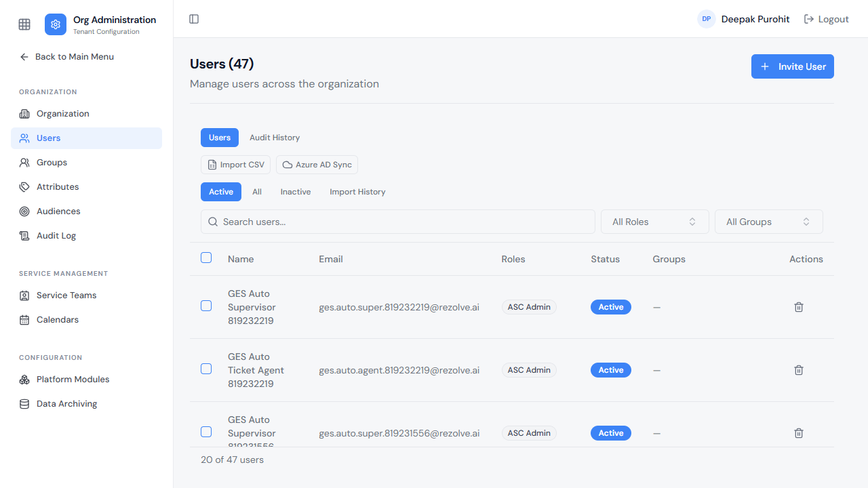
Task: Open Audiences in sidebar
Action: point(86,211)
